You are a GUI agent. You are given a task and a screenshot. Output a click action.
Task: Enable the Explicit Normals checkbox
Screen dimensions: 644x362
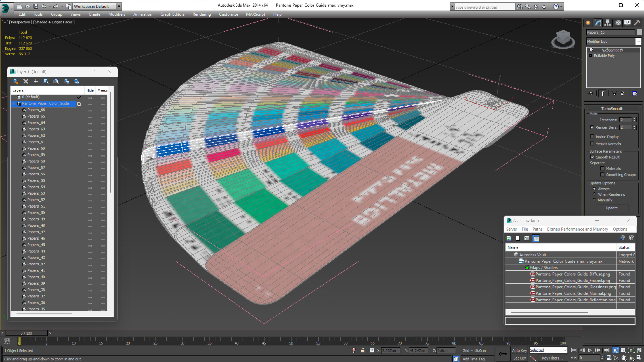point(592,144)
